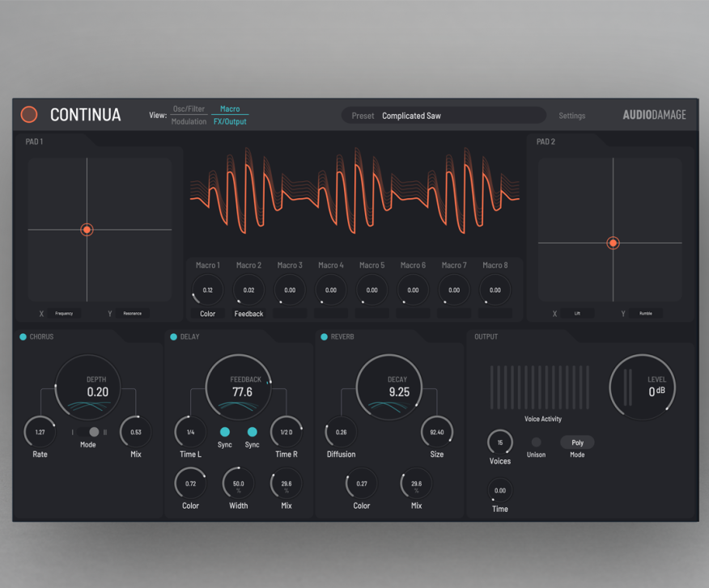Image resolution: width=709 pixels, height=588 pixels.
Task: Open Pad 2 Y assignment dropdown
Action: 646,313
